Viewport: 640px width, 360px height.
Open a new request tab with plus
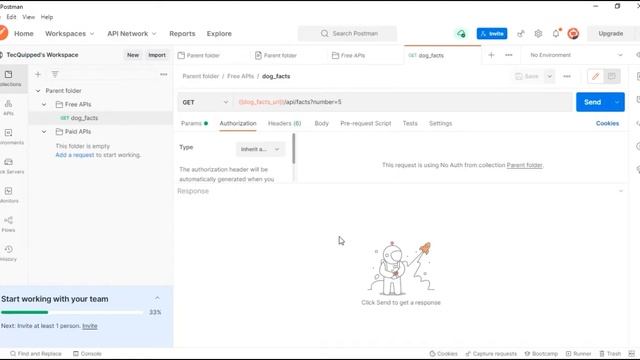[x=491, y=55]
